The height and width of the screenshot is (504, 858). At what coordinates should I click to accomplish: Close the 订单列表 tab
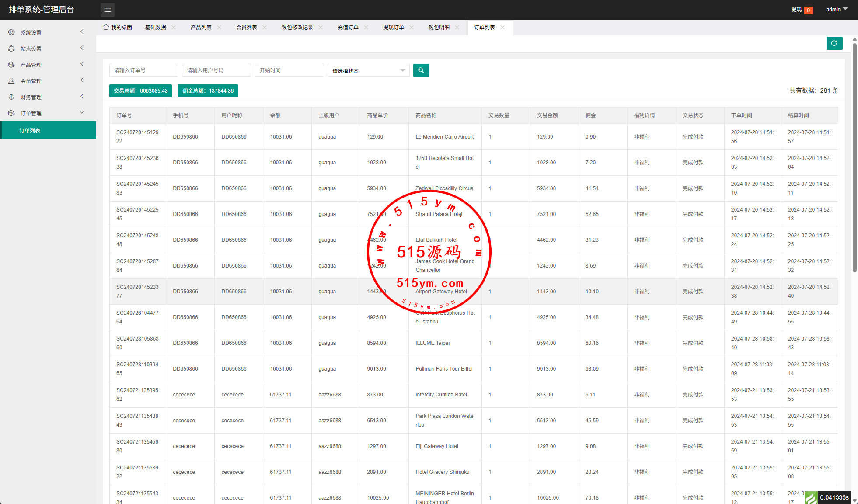click(x=502, y=28)
